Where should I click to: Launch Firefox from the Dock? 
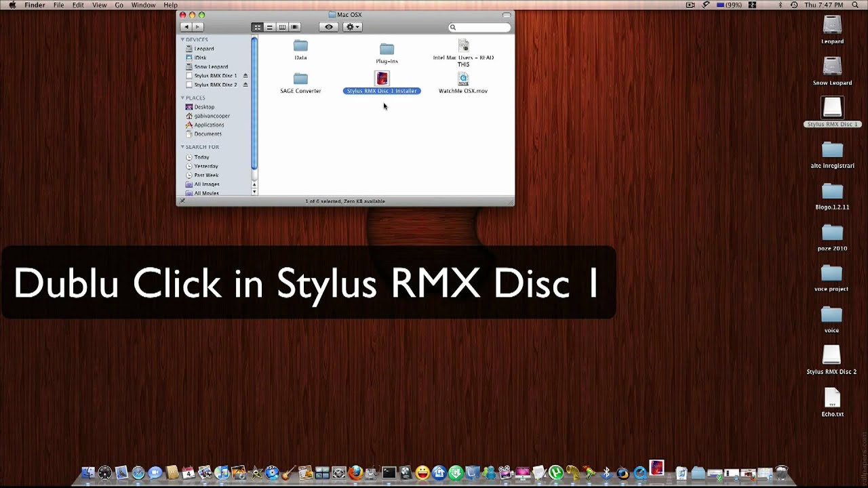[355, 473]
